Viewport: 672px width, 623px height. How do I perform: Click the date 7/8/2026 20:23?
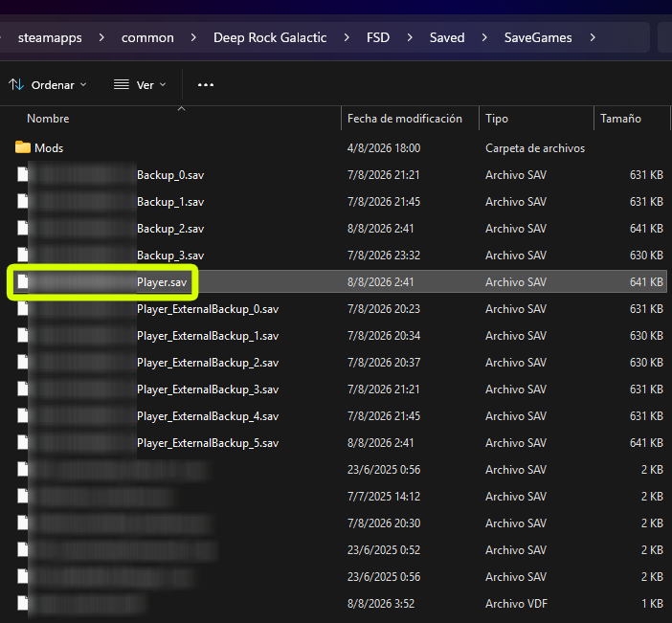point(384,309)
